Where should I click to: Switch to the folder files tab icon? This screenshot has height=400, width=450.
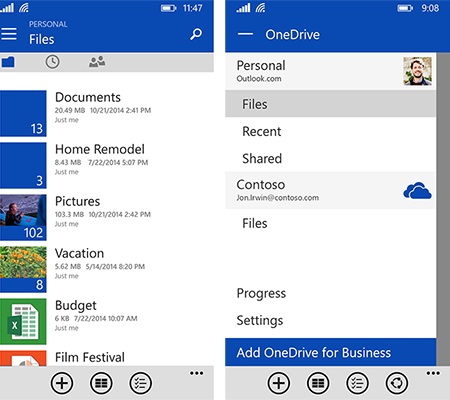(8, 62)
